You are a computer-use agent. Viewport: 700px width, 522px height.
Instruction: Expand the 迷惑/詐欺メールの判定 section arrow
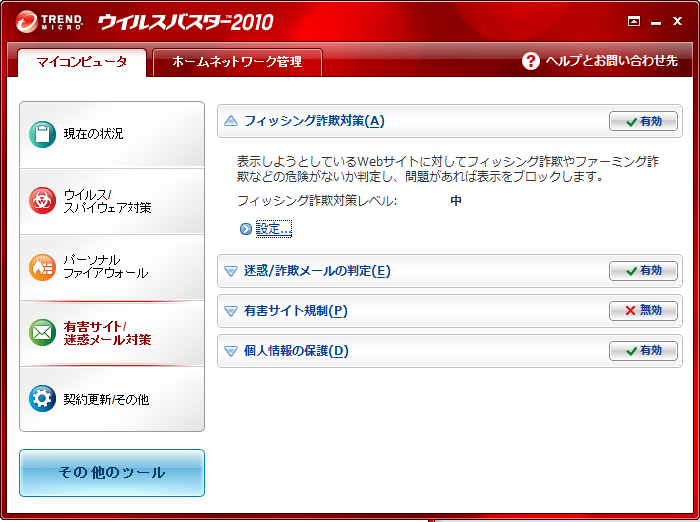[x=231, y=271]
